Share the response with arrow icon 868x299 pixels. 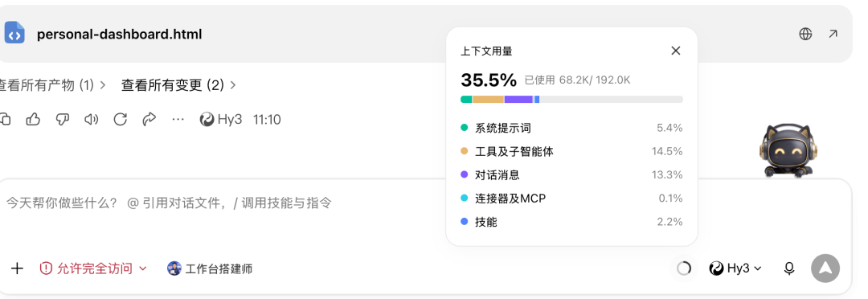pyautogui.click(x=149, y=119)
